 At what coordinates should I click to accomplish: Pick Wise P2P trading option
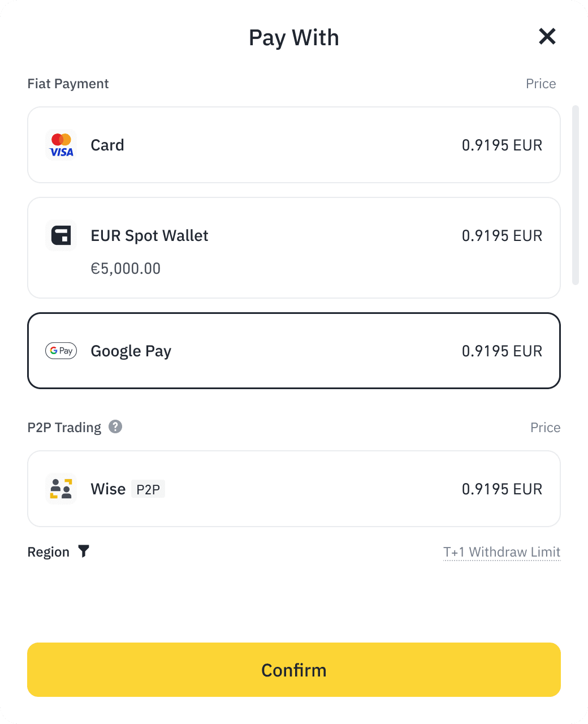point(294,489)
